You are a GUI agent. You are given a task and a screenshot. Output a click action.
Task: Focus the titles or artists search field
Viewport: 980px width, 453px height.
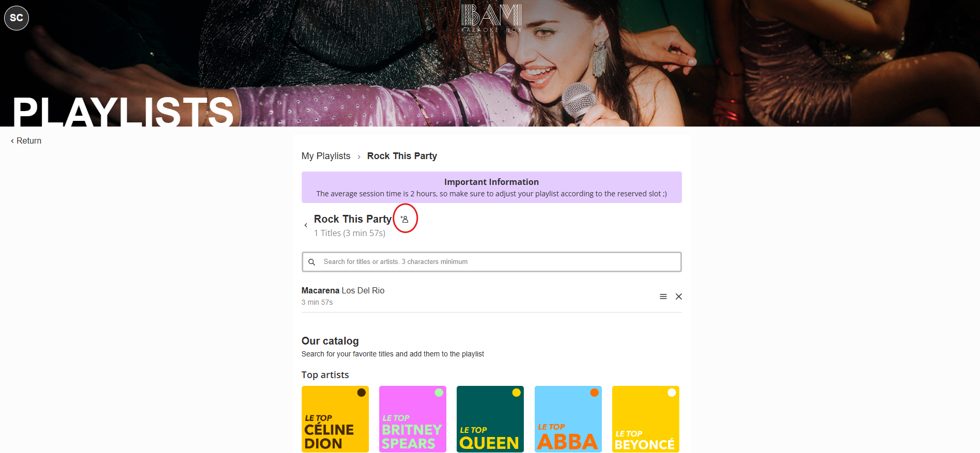point(496,262)
